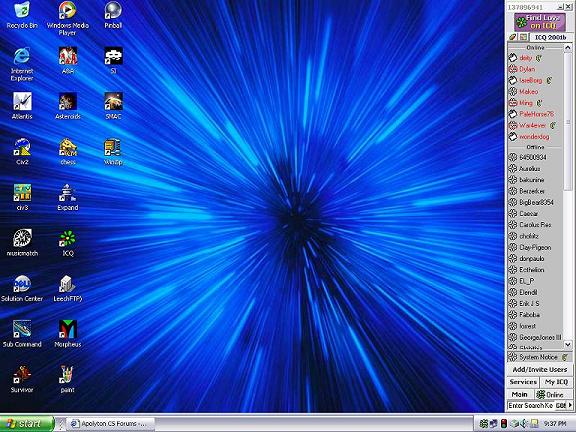
Task: Click the volume speaker icon in the system tray
Action: [x=525, y=424]
